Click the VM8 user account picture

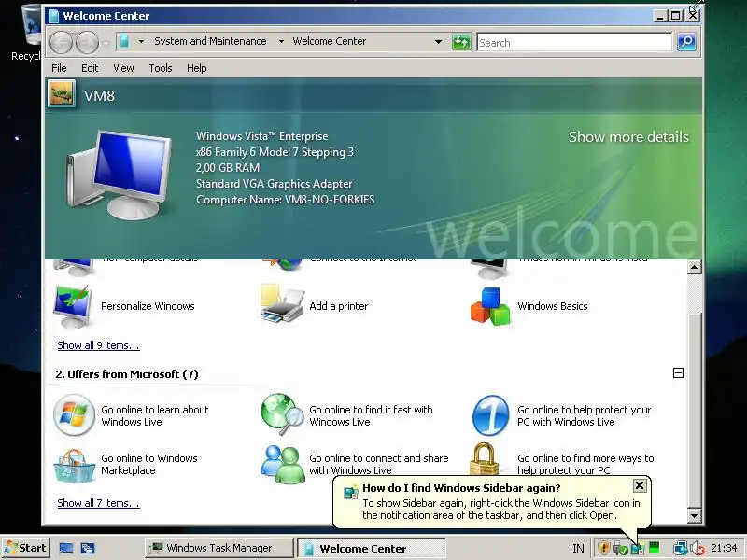pyautogui.click(x=62, y=92)
